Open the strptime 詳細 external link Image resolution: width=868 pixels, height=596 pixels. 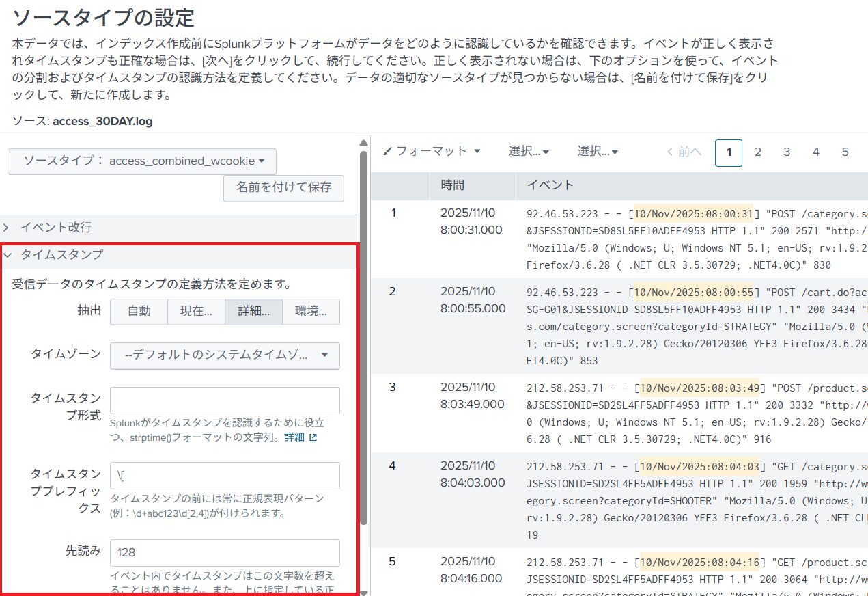[300, 437]
